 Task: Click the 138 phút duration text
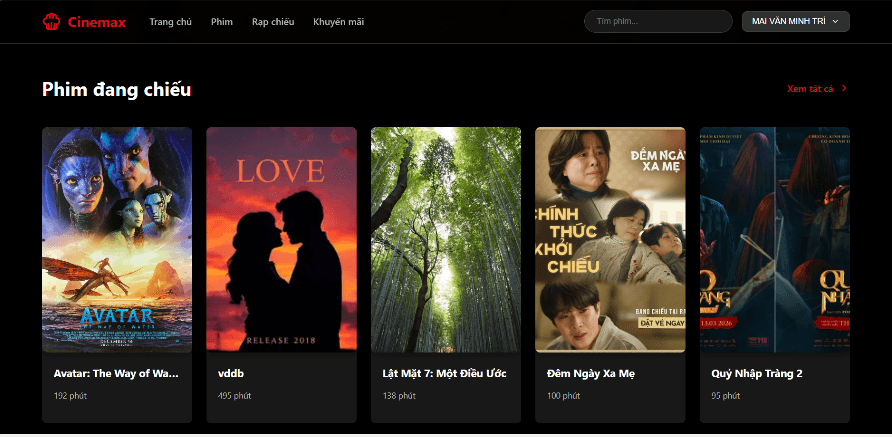pyautogui.click(x=399, y=395)
